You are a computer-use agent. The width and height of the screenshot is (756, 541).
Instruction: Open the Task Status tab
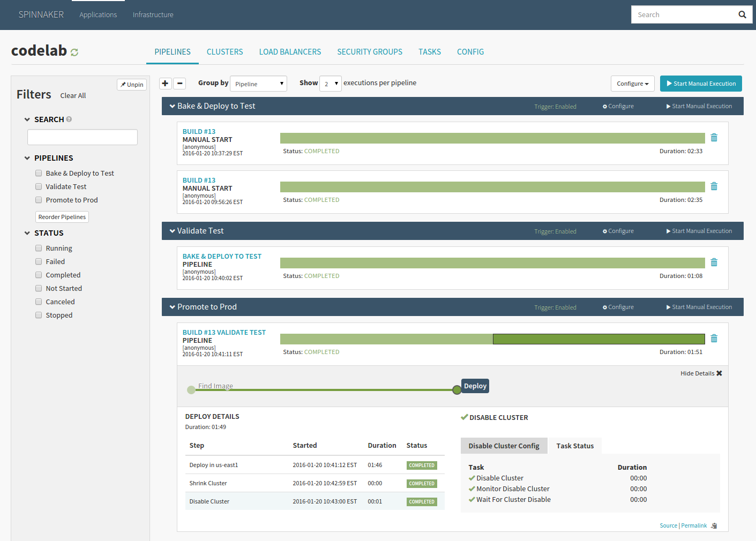[574, 446]
